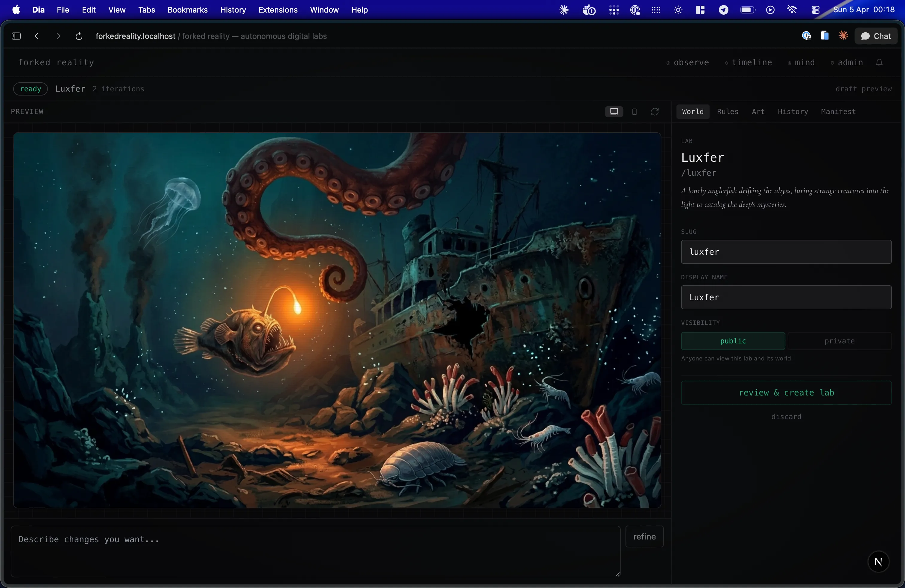Reload the page with refresh arrow
This screenshot has height=588, width=905.
click(x=79, y=36)
